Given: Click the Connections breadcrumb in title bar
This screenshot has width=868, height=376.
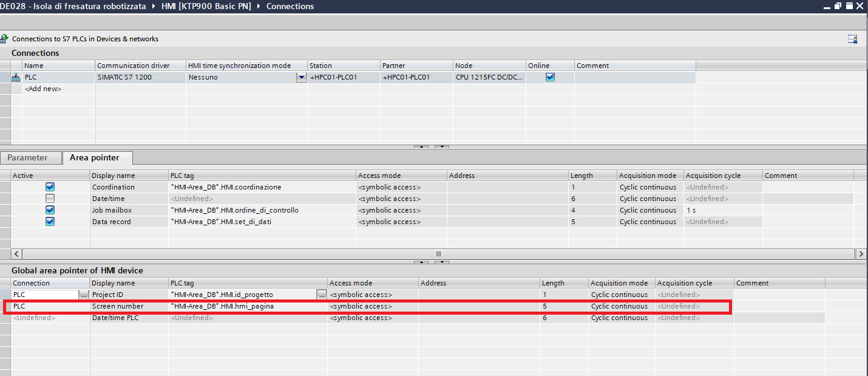Looking at the screenshot, I should pyautogui.click(x=290, y=6).
